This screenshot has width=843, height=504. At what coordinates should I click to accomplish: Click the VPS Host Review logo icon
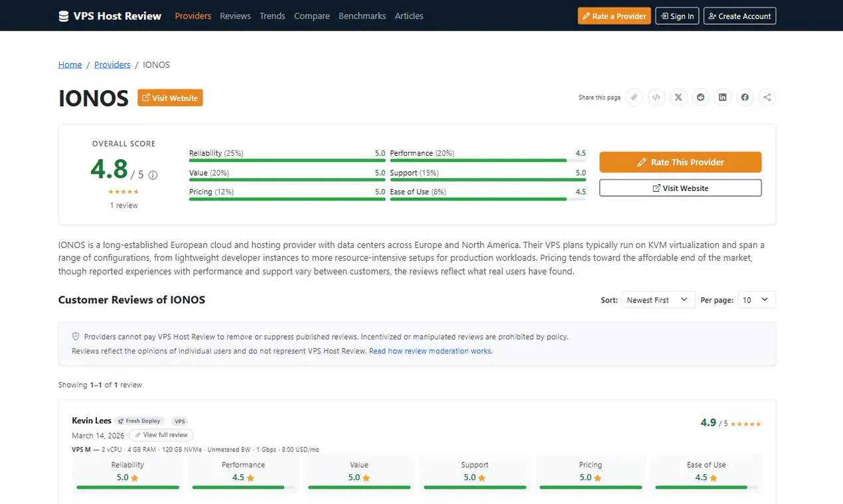pos(64,16)
